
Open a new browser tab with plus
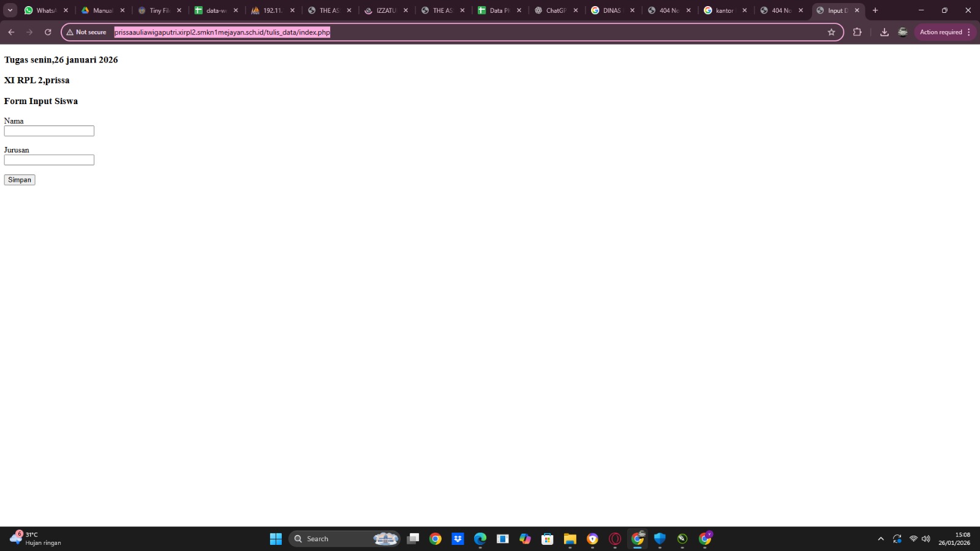[x=875, y=10]
